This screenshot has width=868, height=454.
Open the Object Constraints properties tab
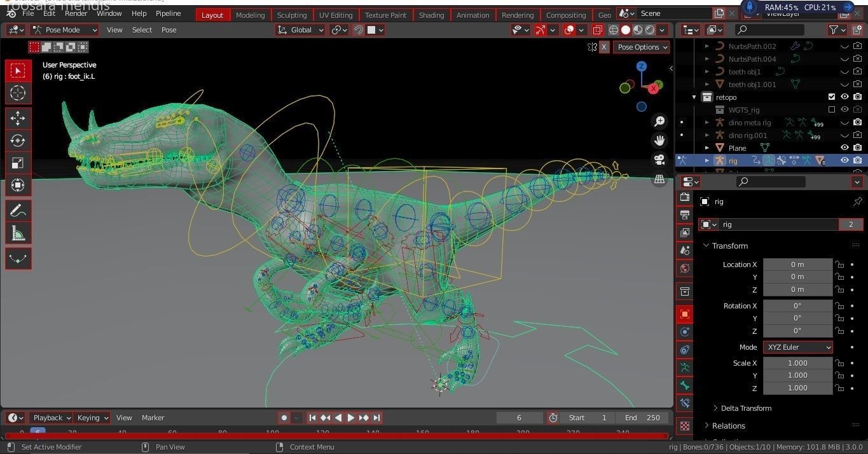685,349
